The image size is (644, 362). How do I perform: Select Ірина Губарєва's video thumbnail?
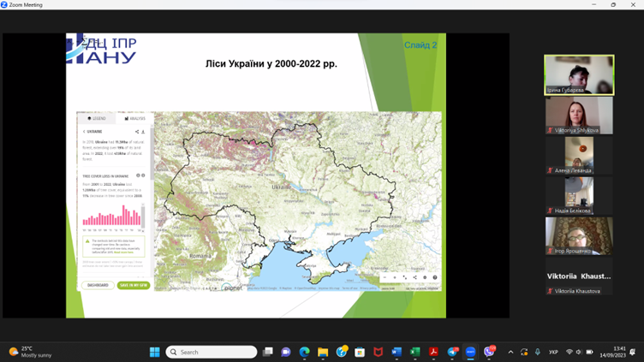[579, 74]
